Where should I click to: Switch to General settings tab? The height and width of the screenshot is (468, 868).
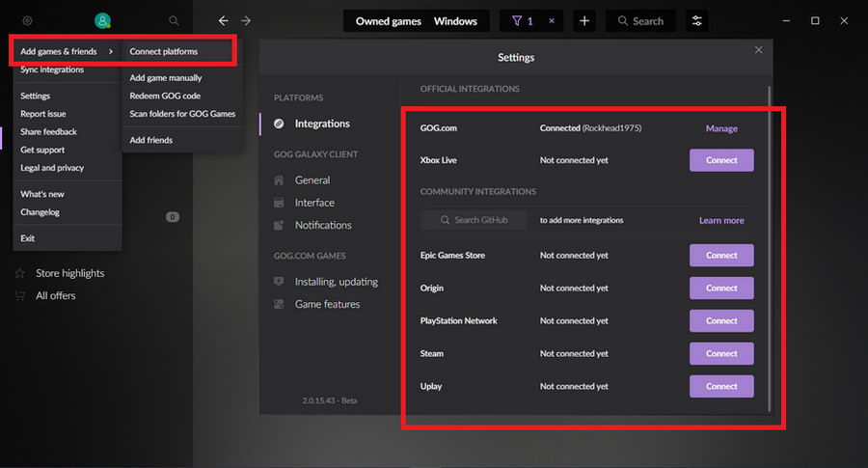(x=312, y=180)
